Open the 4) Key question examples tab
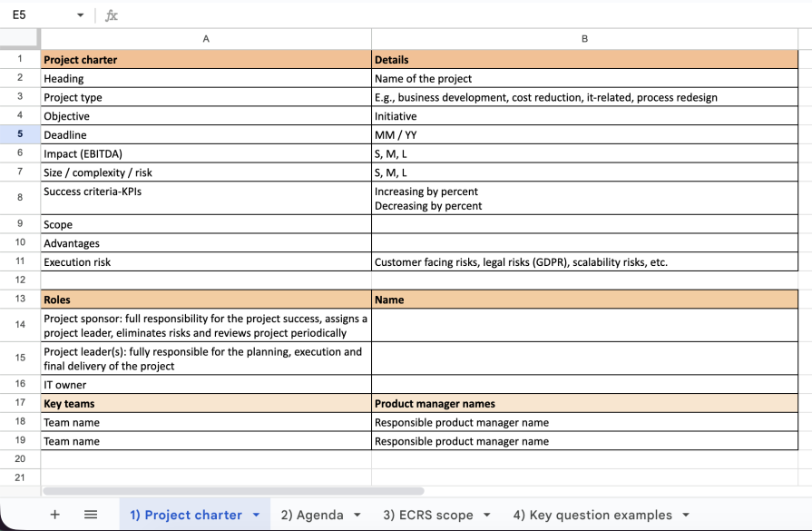The width and height of the screenshot is (812, 531). [x=592, y=515]
